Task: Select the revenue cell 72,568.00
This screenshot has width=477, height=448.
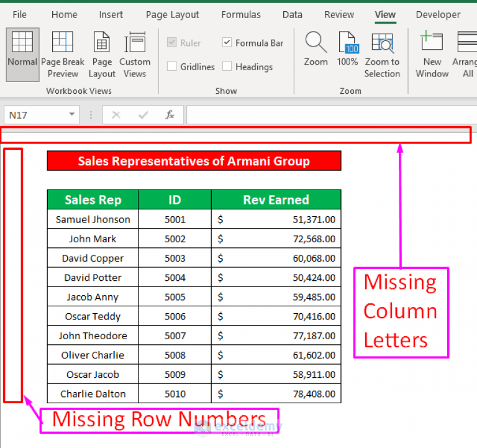Action: click(276, 239)
